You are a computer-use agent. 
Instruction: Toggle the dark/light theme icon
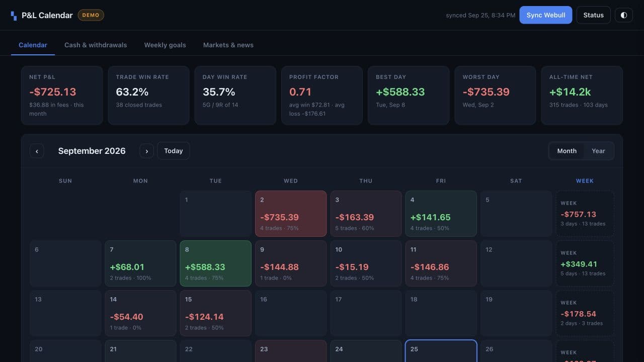(624, 15)
